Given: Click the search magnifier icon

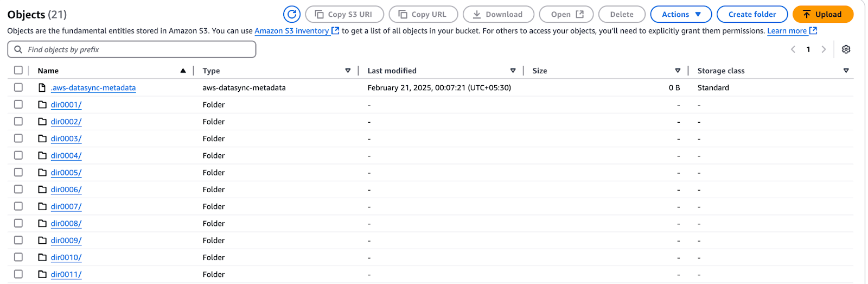Looking at the screenshot, I should 18,49.
